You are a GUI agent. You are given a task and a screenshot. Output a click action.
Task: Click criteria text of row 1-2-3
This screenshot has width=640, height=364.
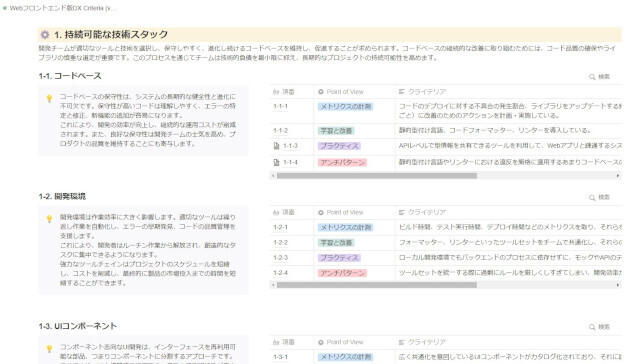pyautogui.click(x=510, y=258)
